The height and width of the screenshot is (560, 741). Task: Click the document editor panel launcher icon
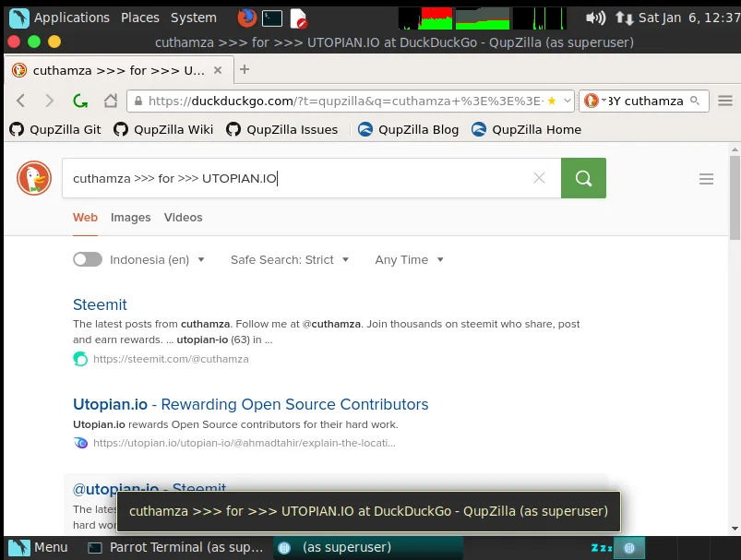[x=298, y=18]
